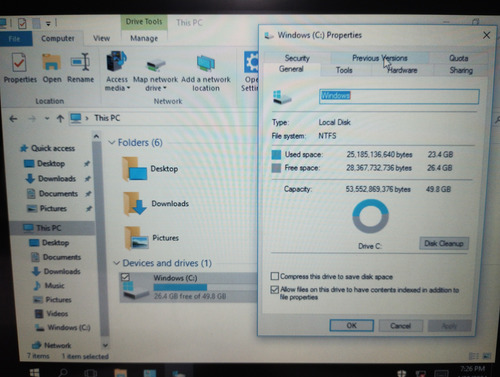Click the This PC address bar
This screenshot has height=377, width=500.
(x=163, y=118)
